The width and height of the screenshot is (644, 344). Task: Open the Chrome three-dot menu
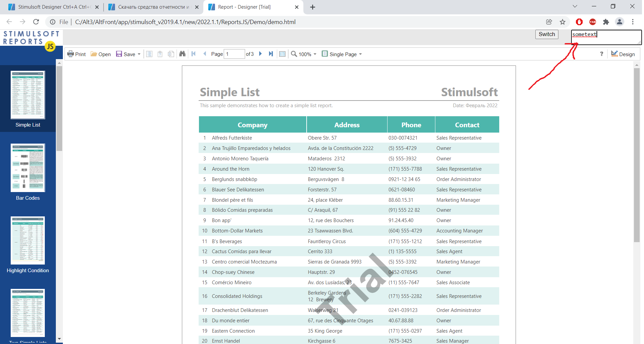click(633, 22)
